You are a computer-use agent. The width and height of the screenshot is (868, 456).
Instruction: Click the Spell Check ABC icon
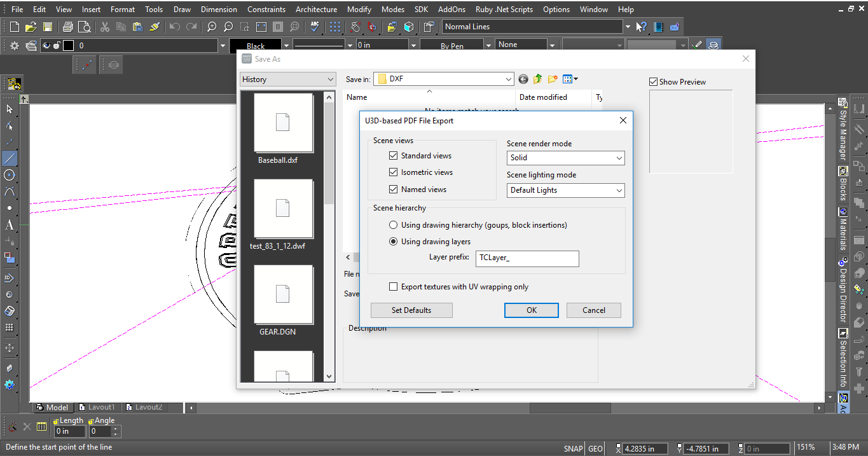coord(314,27)
